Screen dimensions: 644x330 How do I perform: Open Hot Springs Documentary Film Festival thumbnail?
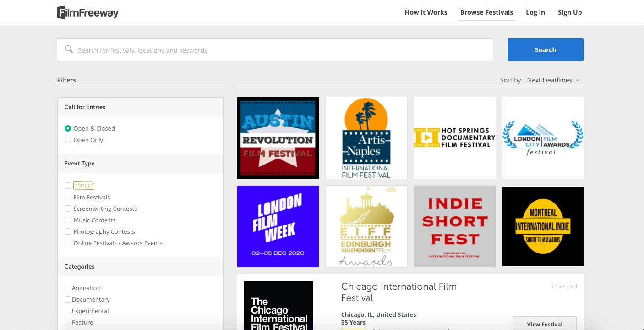point(455,138)
